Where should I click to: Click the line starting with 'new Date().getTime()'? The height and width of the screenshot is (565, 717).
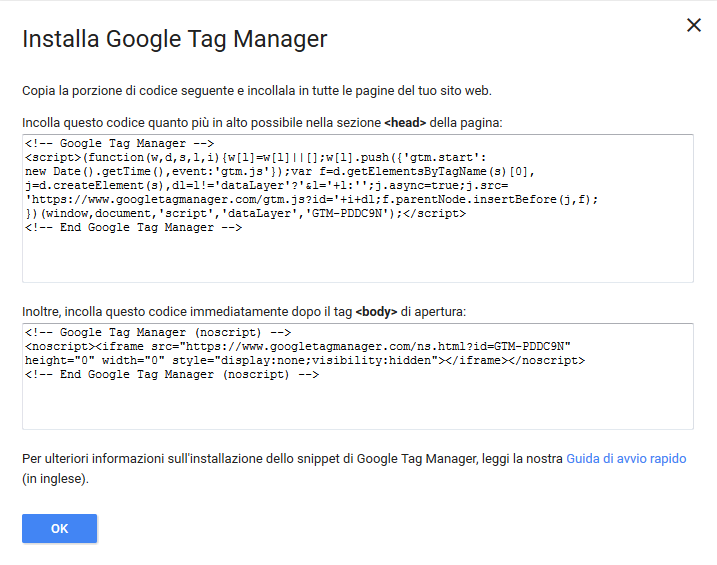(x=280, y=171)
